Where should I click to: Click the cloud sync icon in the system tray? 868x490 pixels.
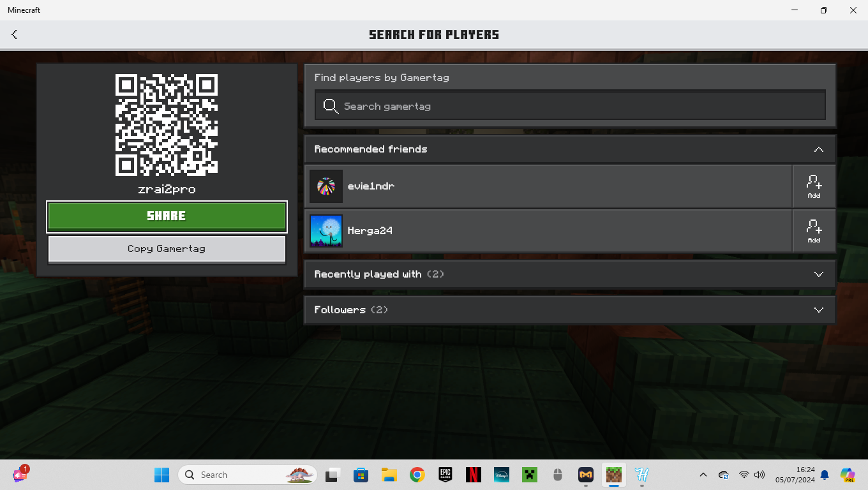point(724,475)
